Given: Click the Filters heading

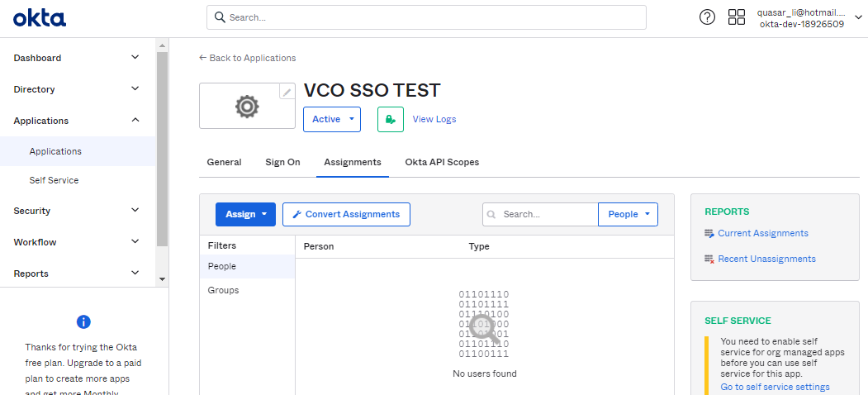Looking at the screenshot, I should [x=222, y=245].
